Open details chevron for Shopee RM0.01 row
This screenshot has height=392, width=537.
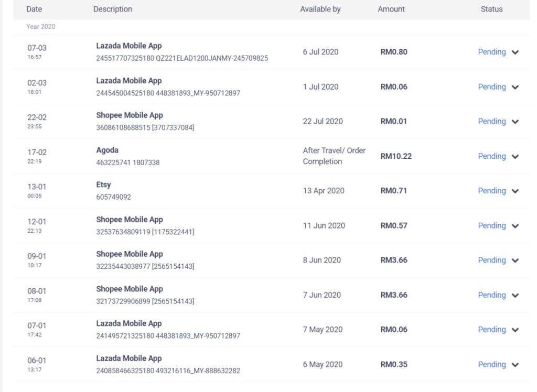[x=515, y=122]
